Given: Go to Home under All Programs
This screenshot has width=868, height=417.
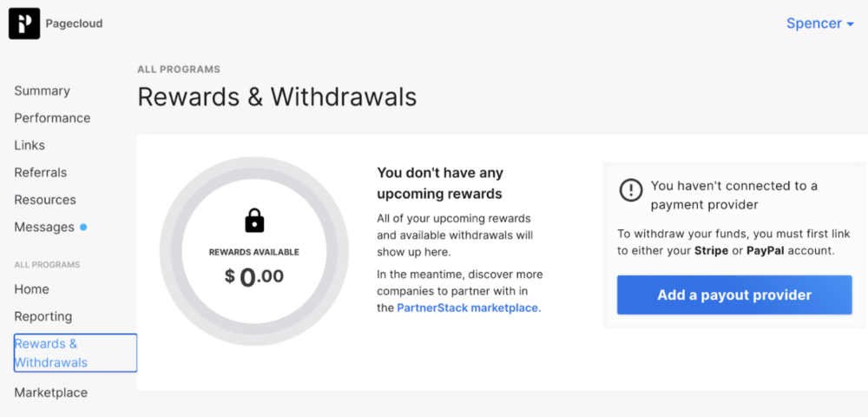Looking at the screenshot, I should pos(31,289).
